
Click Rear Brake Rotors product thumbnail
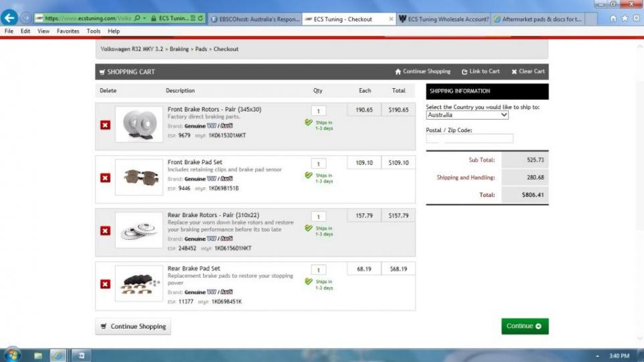(139, 230)
